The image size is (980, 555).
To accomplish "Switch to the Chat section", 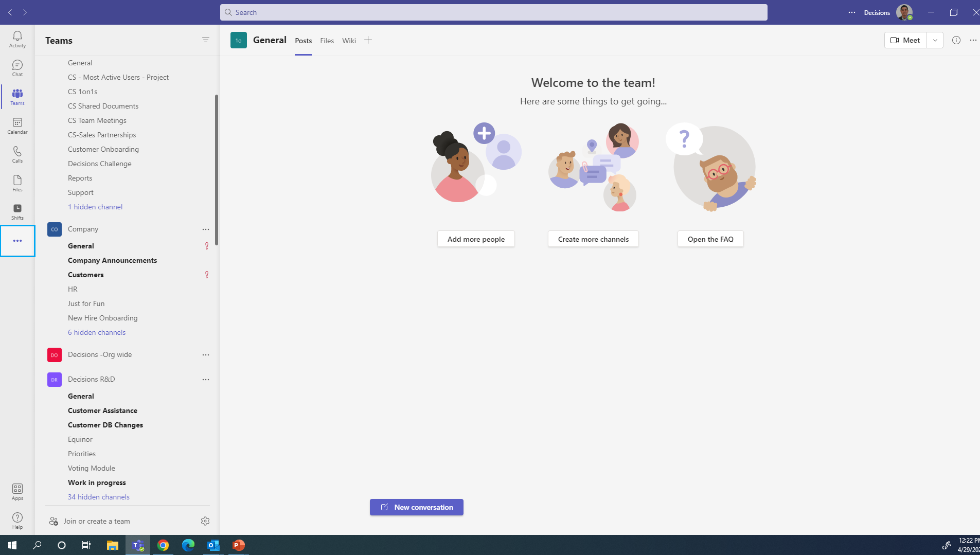I will (17, 68).
